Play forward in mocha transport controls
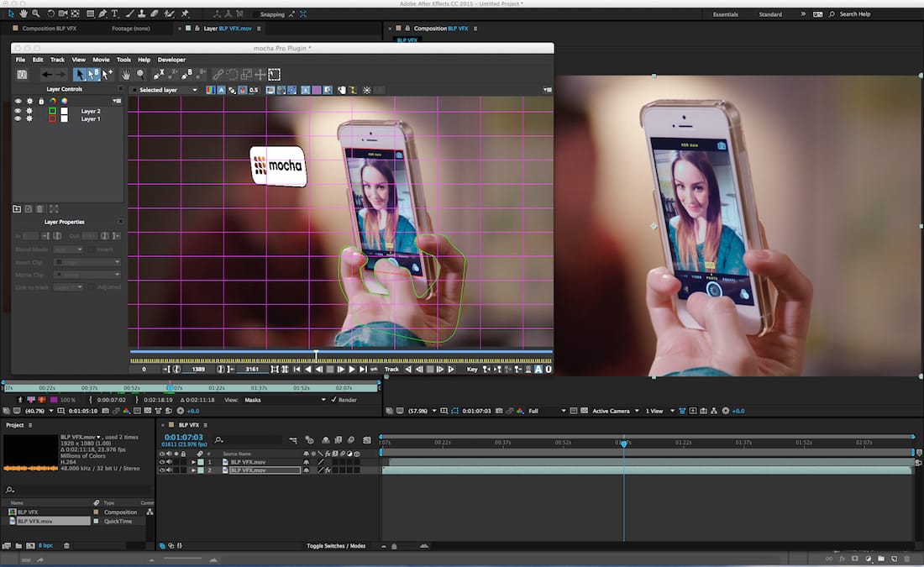Image resolution: width=924 pixels, height=567 pixels. click(352, 370)
